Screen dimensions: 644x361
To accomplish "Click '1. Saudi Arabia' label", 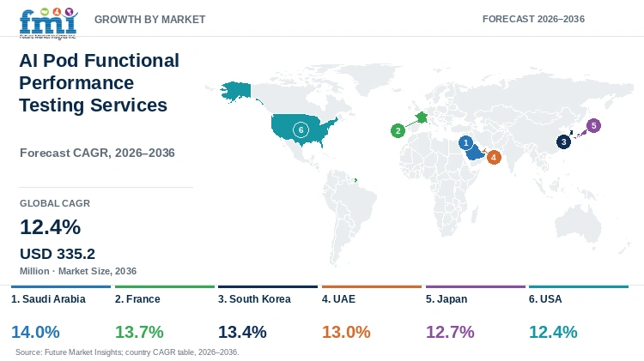I will tap(48, 299).
